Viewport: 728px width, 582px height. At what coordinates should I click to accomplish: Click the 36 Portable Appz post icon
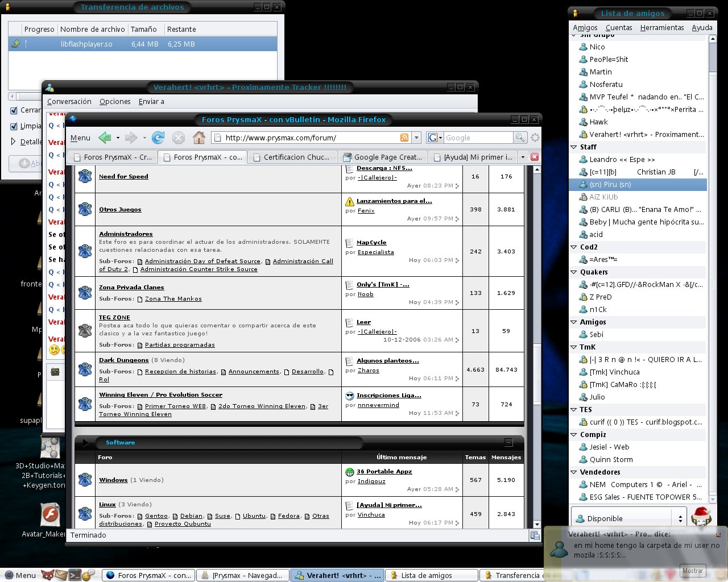pyautogui.click(x=350, y=472)
